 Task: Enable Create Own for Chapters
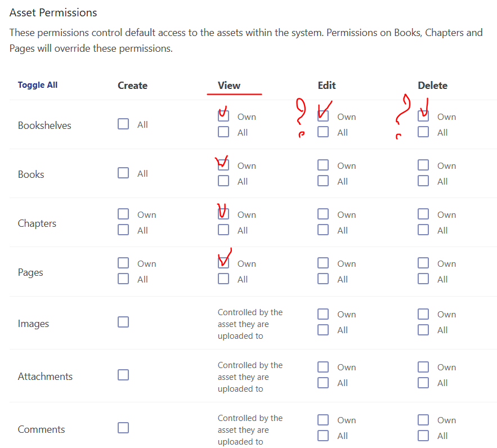pos(123,214)
